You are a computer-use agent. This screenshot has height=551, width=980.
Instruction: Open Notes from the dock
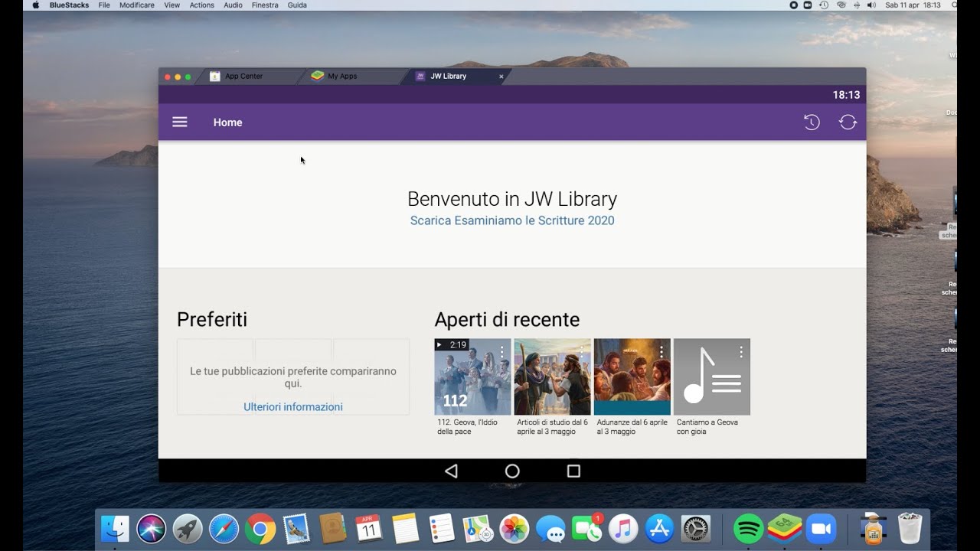click(x=406, y=529)
